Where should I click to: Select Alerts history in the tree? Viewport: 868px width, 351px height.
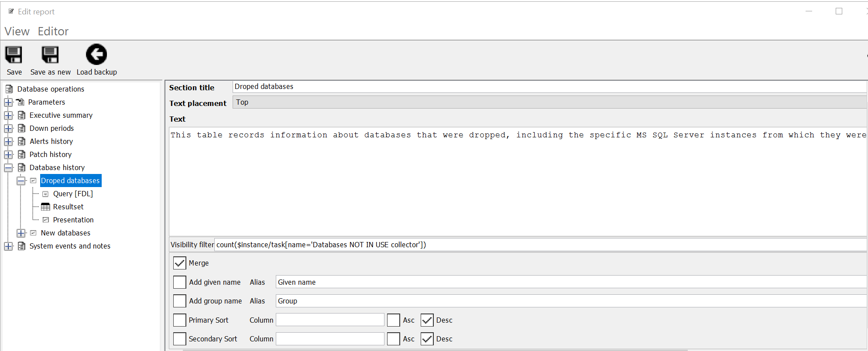click(51, 141)
